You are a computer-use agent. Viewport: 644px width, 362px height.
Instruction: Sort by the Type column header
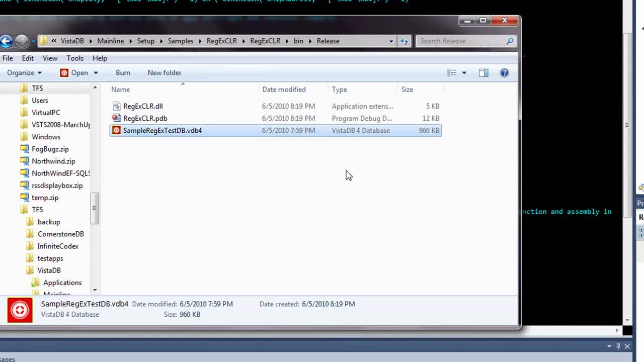pyautogui.click(x=363, y=89)
